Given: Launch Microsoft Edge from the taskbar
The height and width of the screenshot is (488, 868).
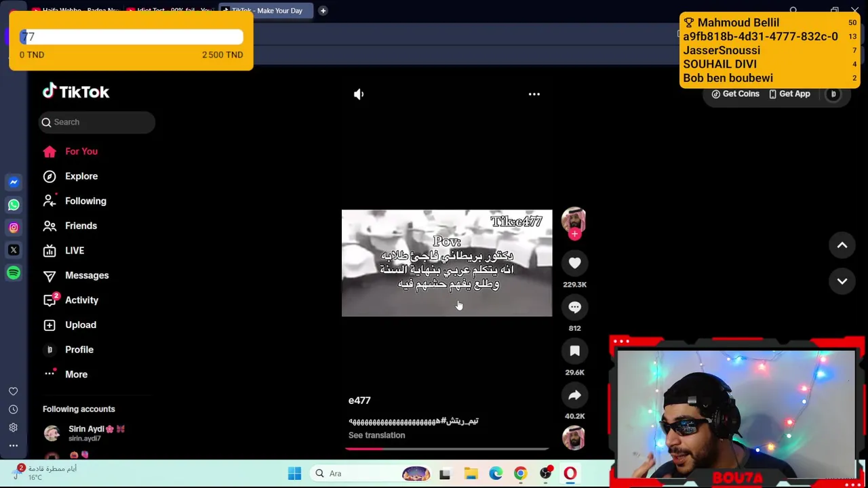Looking at the screenshot, I should (x=496, y=473).
